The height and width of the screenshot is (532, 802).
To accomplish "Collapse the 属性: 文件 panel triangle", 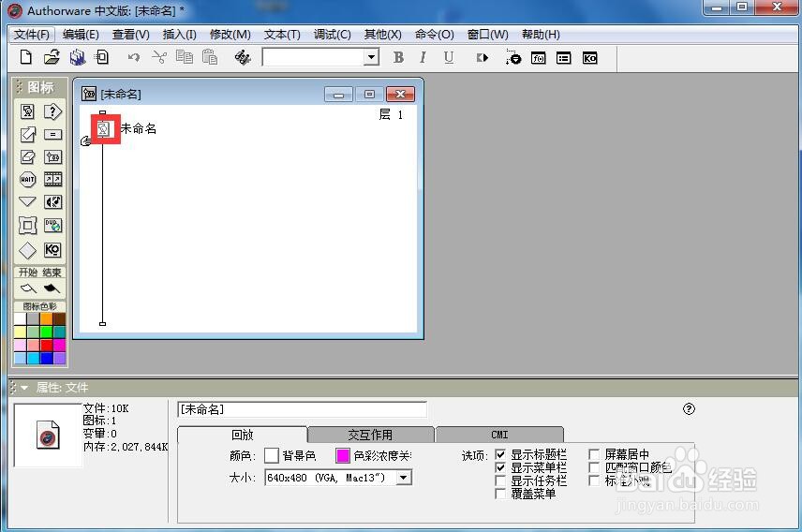I will click(x=24, y=388).
